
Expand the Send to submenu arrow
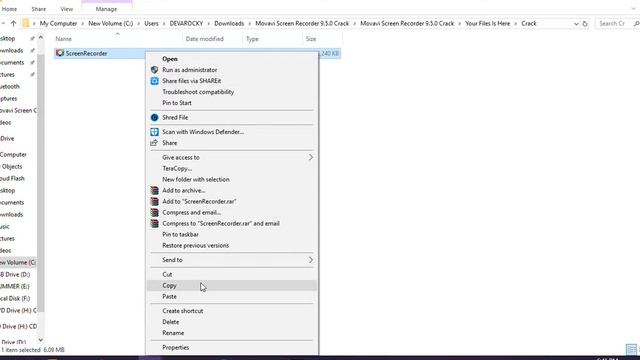click(x=311, y=260)
